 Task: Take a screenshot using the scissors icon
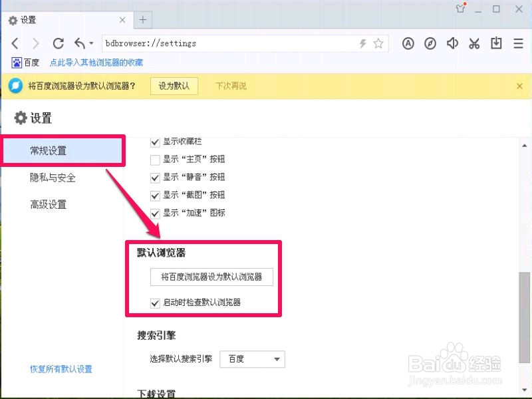click(474, 43)
